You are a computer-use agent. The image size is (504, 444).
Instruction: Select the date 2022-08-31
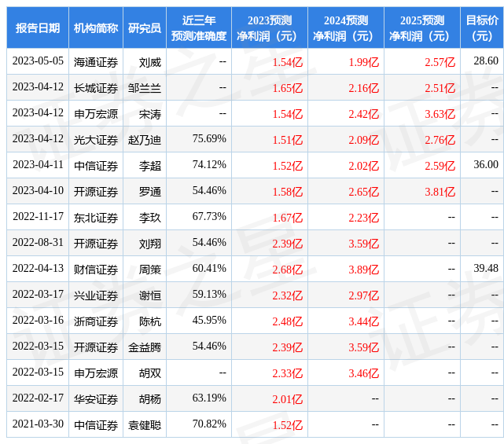(38, 243)
